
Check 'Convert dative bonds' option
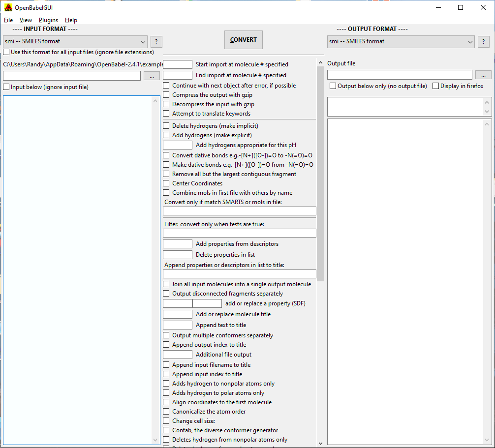pyautogui.click(x=166, y=155)
